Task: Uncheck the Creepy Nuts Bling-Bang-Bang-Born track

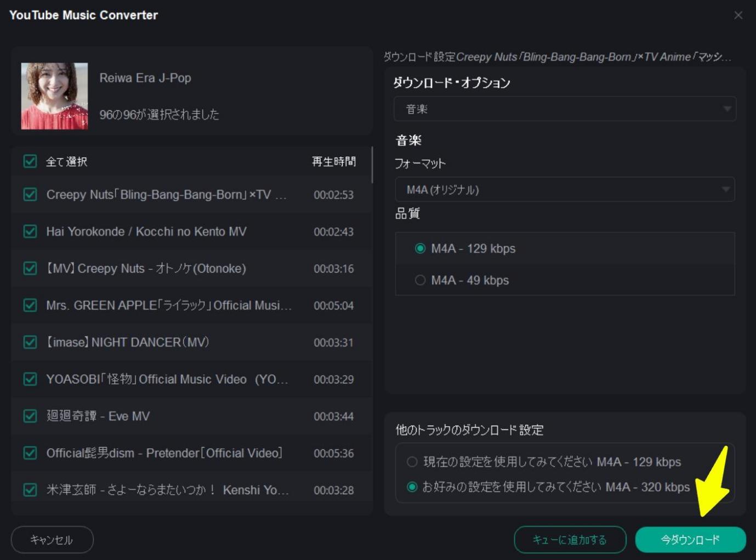Action: (x=30, y=195)
